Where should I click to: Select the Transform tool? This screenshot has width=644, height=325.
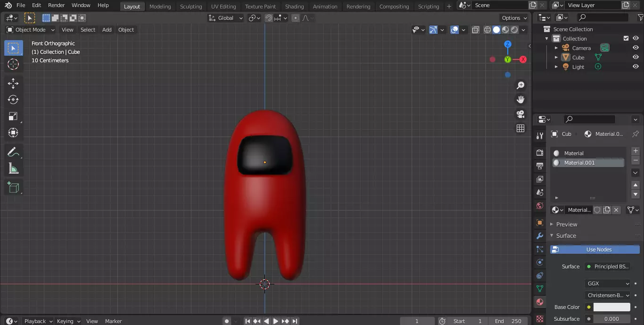point(13,133)
